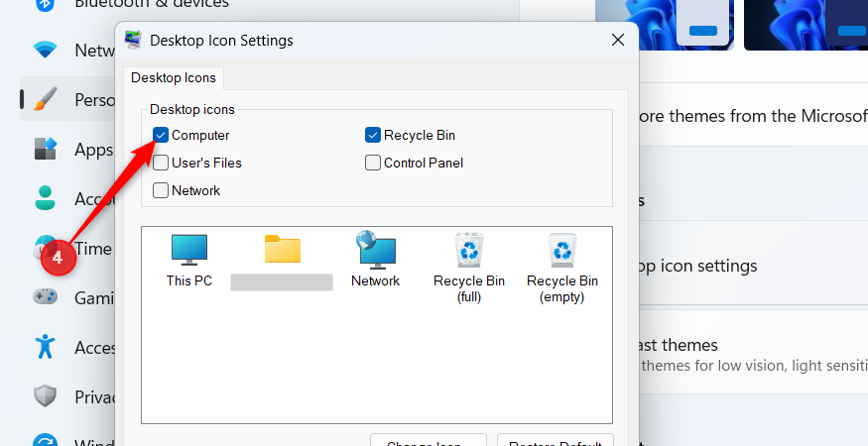Enable the Control Panel checkbox

tap(373, 163)
